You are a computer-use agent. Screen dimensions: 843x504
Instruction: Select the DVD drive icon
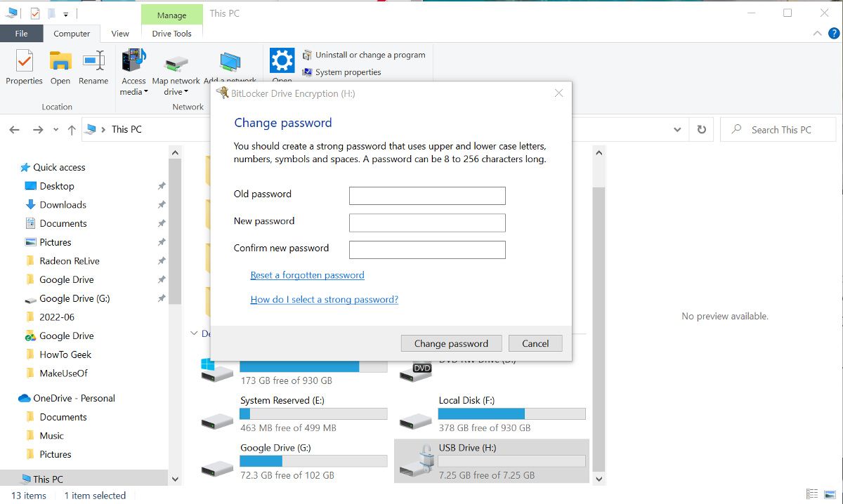pyautogui.click(x=416, y=371)
